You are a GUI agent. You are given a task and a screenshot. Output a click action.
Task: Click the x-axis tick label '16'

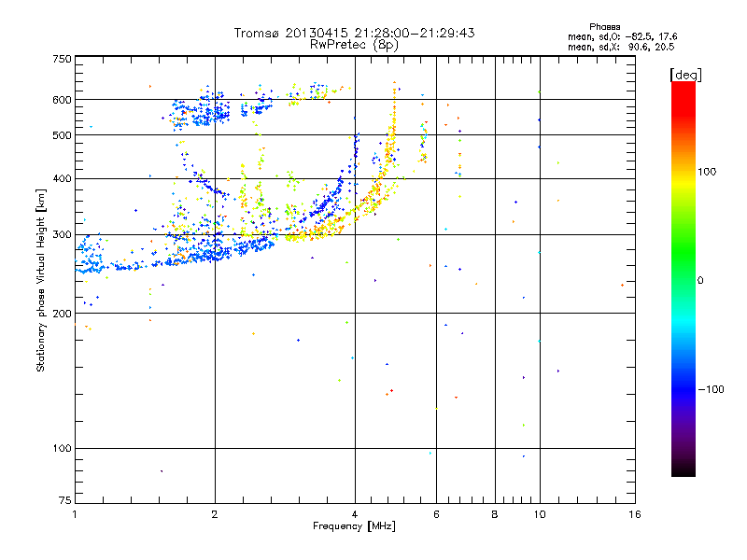635,514
